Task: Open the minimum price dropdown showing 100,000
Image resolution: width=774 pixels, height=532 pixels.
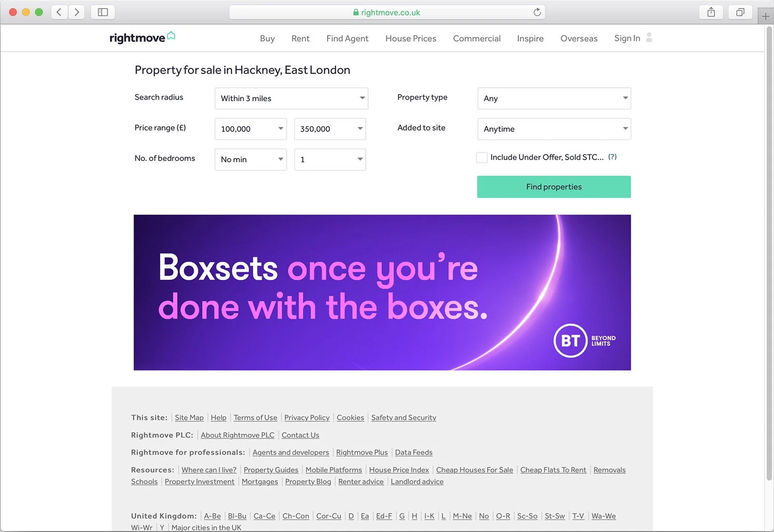Action: tap(251, 129)
